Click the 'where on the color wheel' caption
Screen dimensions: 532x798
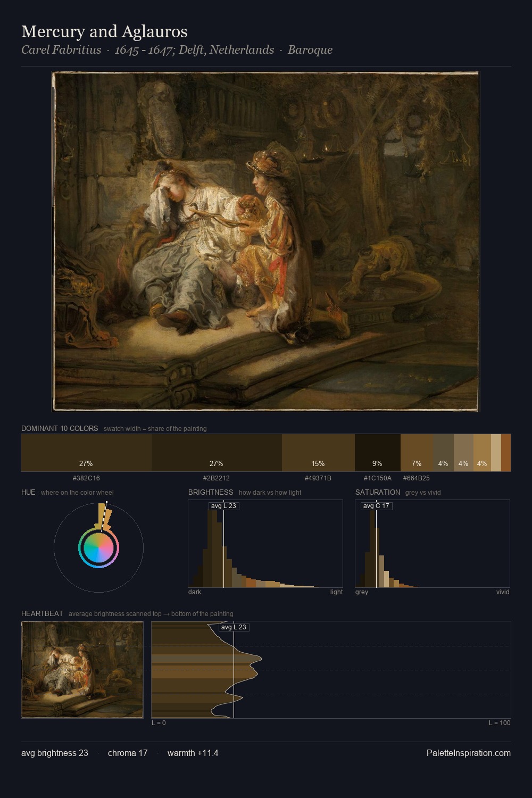[x=77, y=493]
